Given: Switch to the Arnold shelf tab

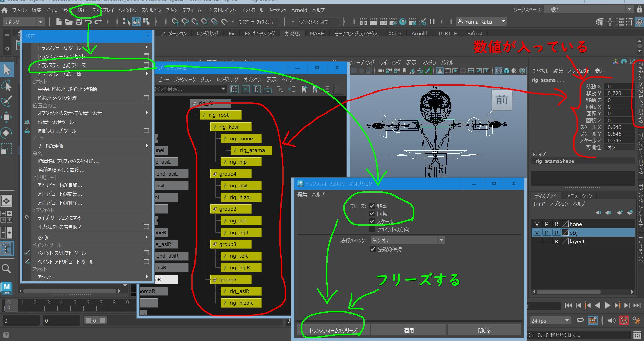Looking at the screenshot, I should tap(419, 33).
